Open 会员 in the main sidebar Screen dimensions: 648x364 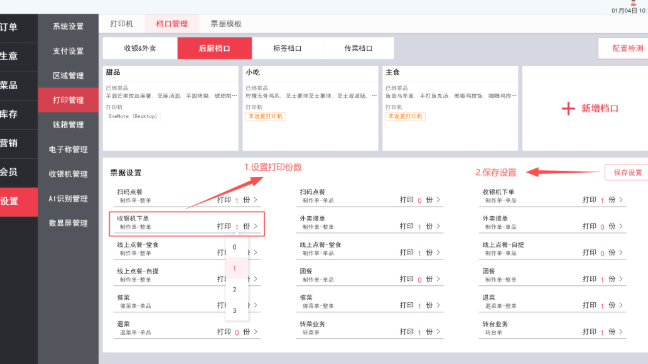[x=19, y=172]
